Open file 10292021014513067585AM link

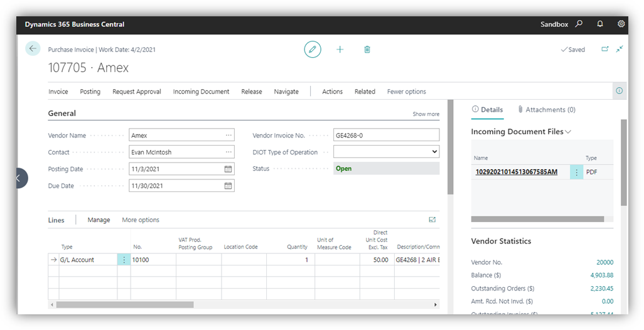click(517, 172)
